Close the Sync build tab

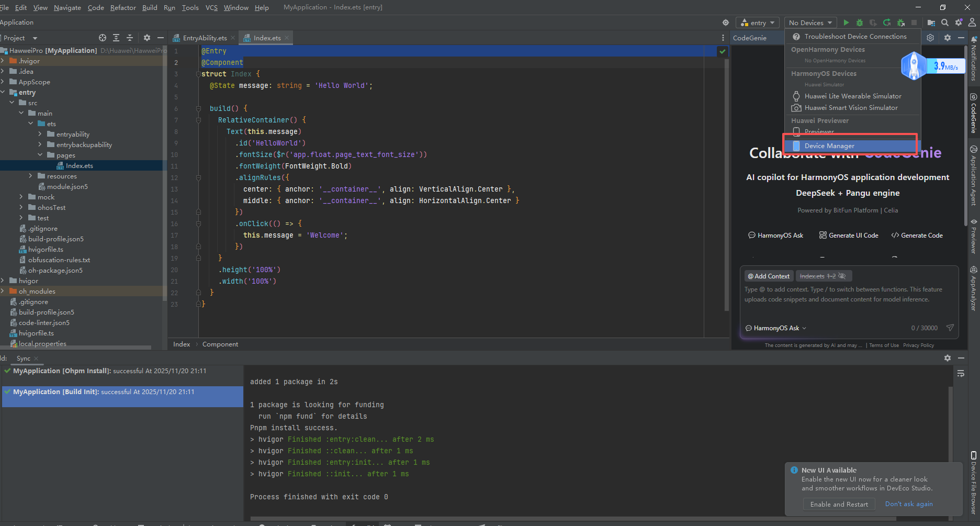36,359
